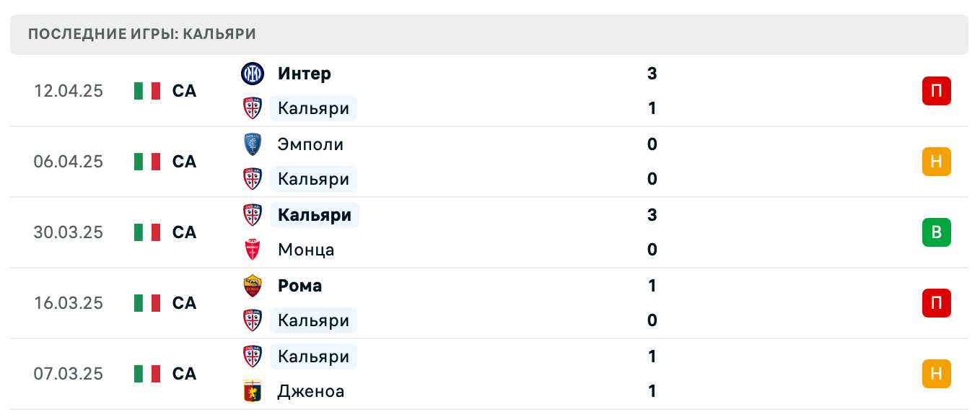This screenshot has width=980, height=420.
Task: Open the ПОСЛЕДНИЕ ИГРЫ: КАЛЬЯРИ header
Action: [x=141, y=33]
